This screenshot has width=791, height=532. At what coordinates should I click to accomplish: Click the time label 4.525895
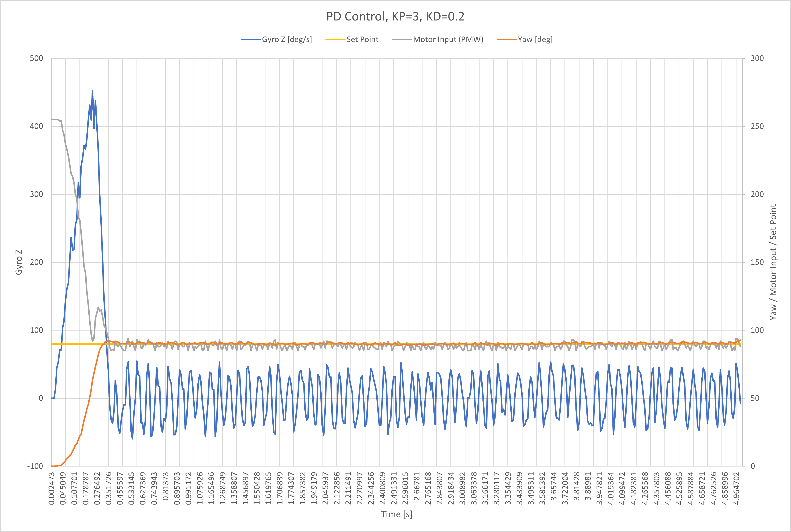click(x=679, y=488)
